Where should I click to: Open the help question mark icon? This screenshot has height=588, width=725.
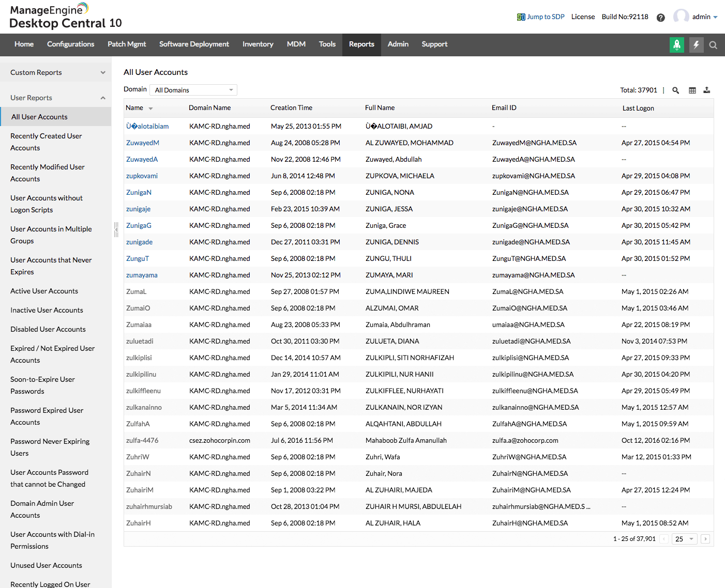pyautogui.click(x=660, y=18)
